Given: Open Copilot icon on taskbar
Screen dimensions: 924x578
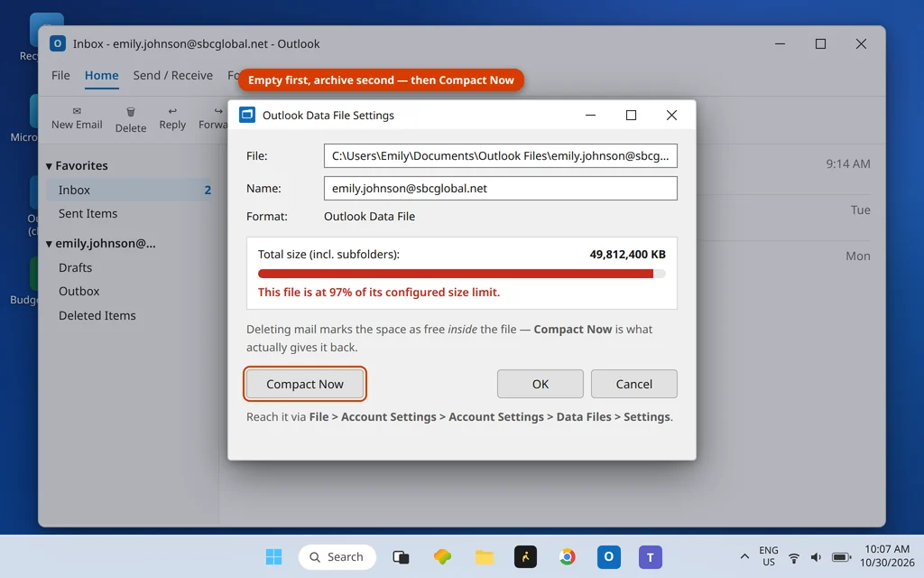Looking at the screenshot, I should 442,556.
